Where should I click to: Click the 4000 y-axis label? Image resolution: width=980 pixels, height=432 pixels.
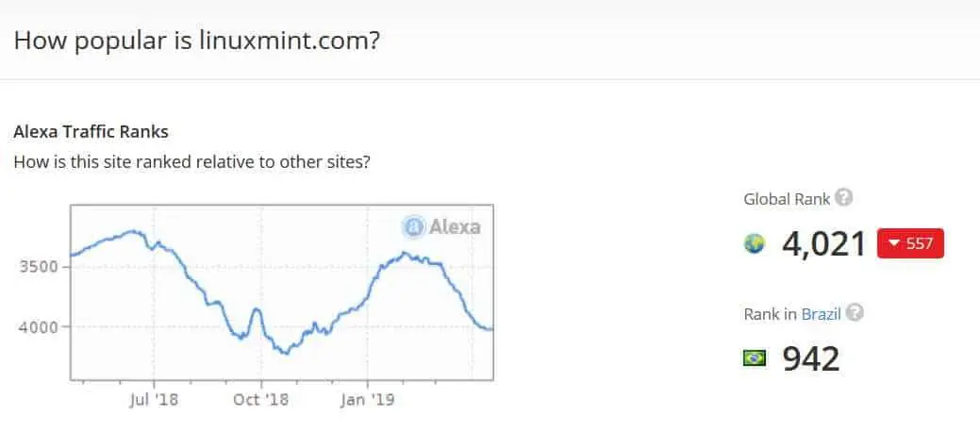point(40,326)
